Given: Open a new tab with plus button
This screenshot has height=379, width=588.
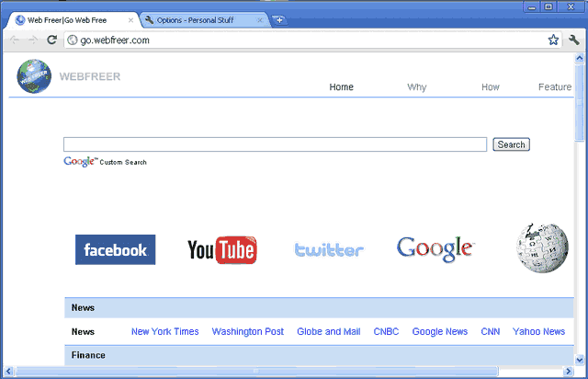Looking at the screenshot, I should [x=279, y=20].
